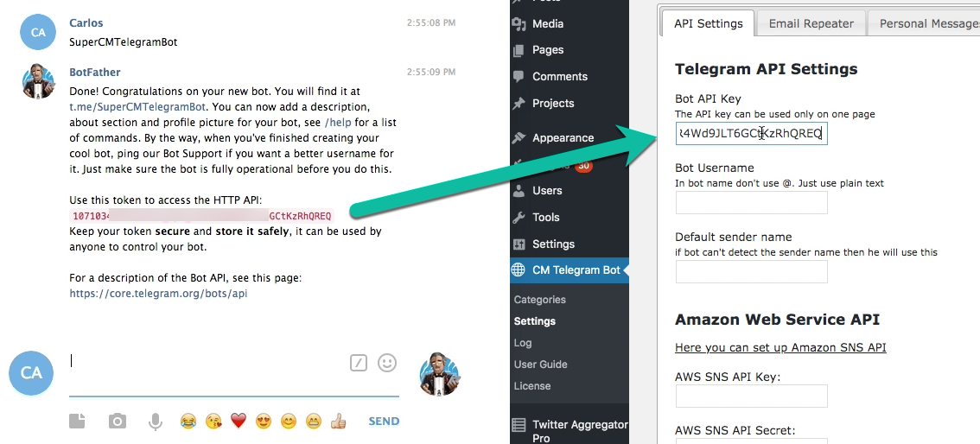980x444 pixels.
Task: Click Carlos CA avatar in chat message
Action: point(38,32)
